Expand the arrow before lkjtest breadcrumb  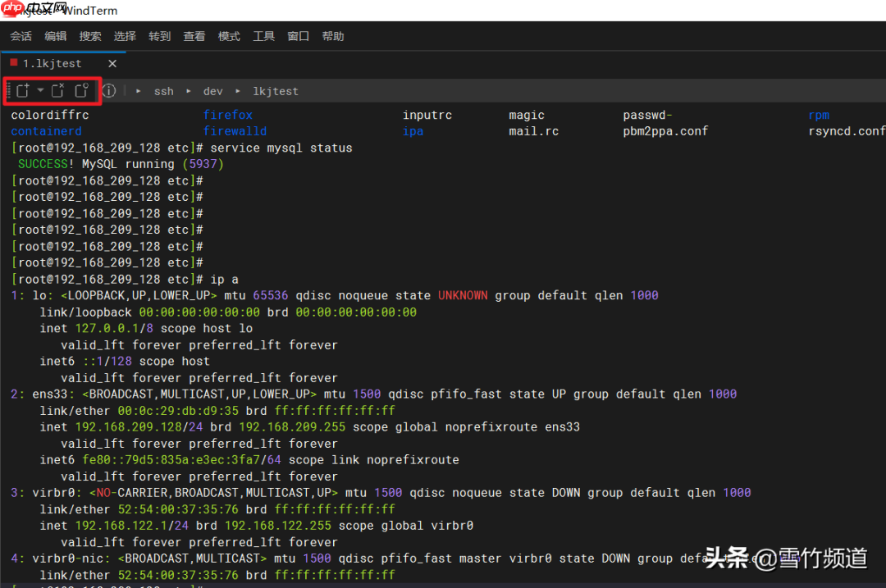[x=238, y=91]
